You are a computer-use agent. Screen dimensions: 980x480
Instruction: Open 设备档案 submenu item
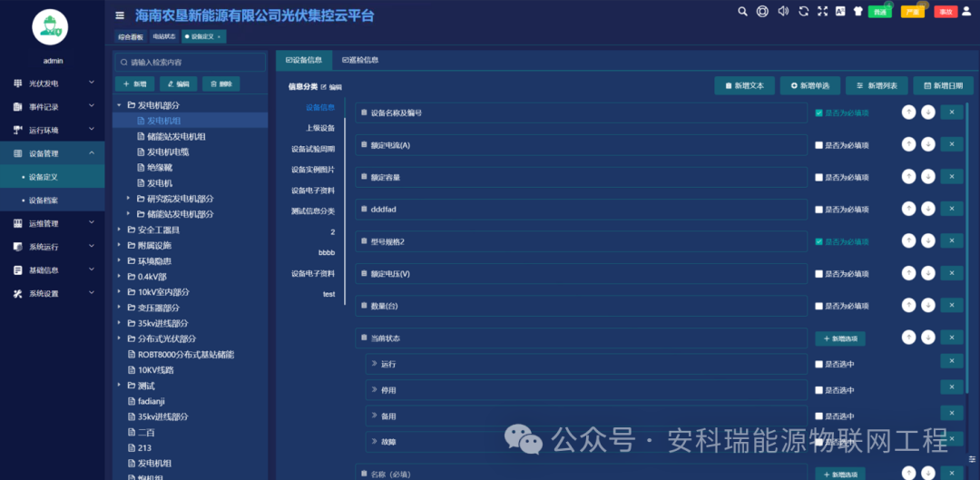coord(53,200)
